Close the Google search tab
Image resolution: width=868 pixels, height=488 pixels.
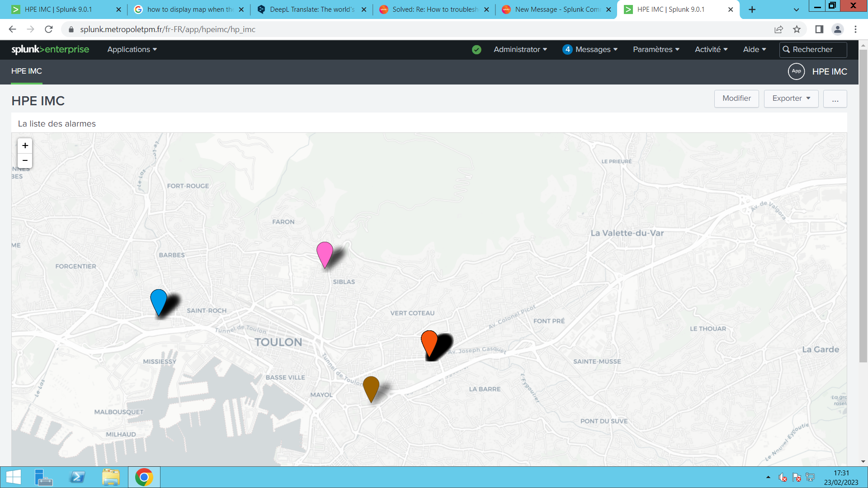(x=241, y=9)
